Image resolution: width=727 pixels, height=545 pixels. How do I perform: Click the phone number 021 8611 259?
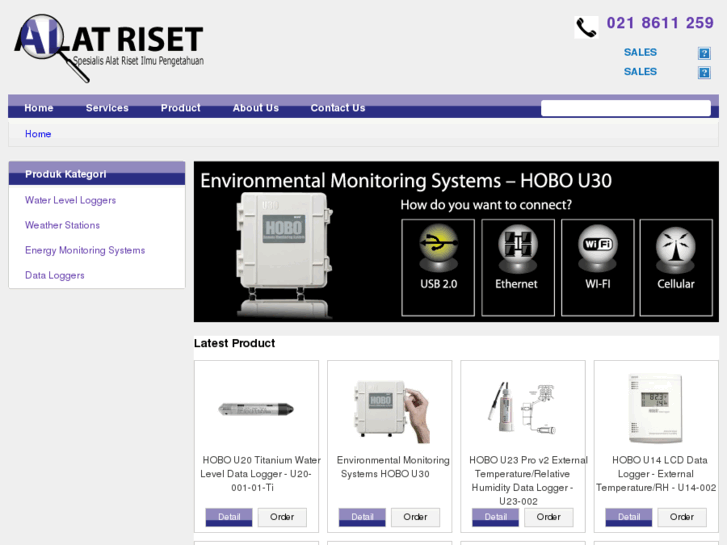tap(660, 23)
